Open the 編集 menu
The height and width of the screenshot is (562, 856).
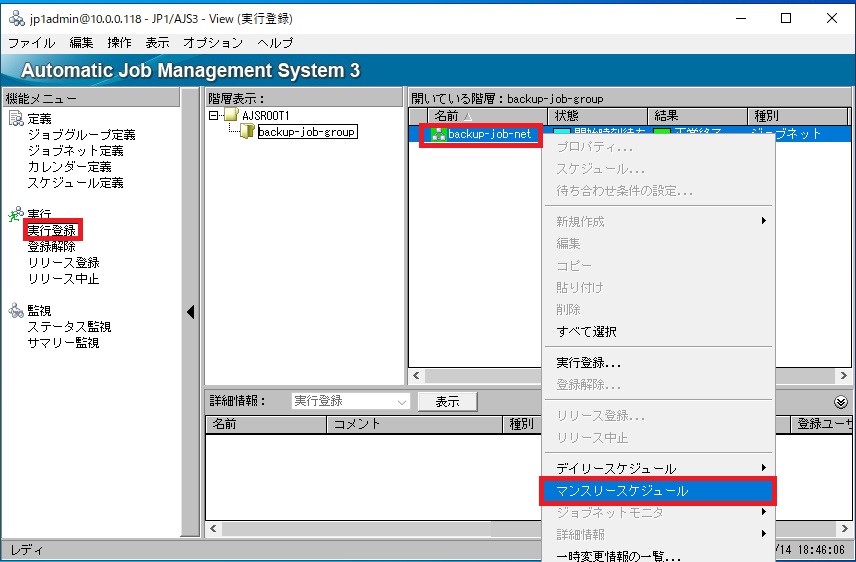[x=81, y=43]
